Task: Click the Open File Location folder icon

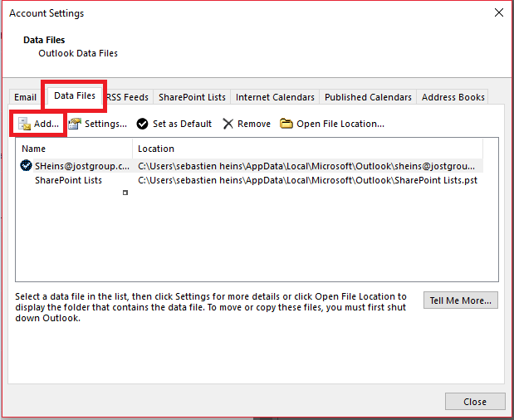Action: click(x=286, y=124)
